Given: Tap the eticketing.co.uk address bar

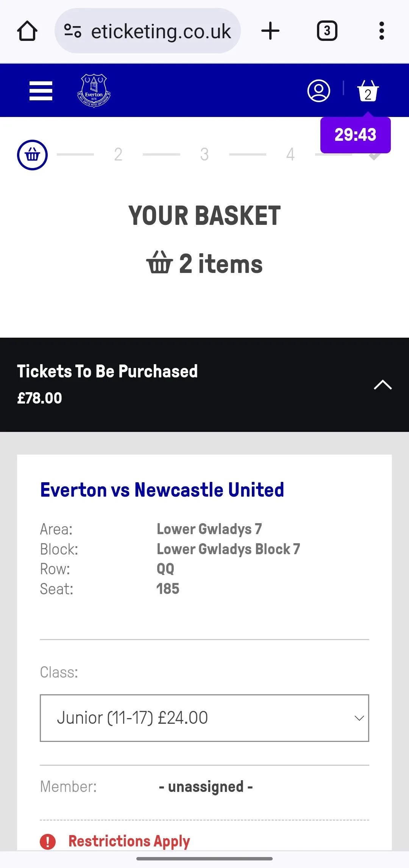Looking at the screenshot, I should [x=161, y=31].
